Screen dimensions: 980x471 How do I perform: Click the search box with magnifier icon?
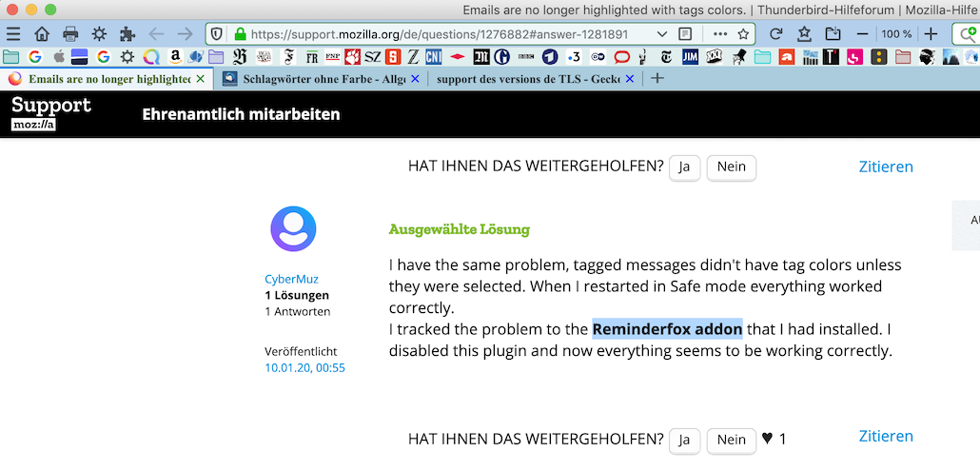pos(967,33)
